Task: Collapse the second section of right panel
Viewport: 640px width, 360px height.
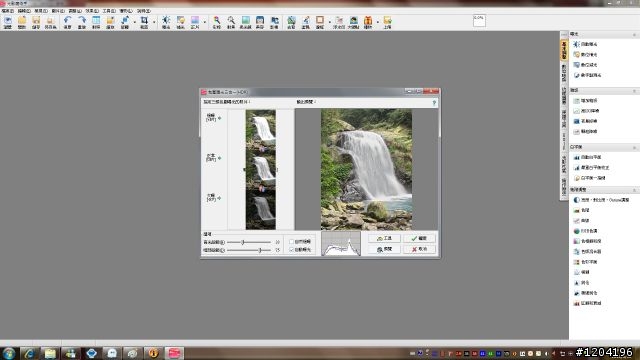Action: 634,91
